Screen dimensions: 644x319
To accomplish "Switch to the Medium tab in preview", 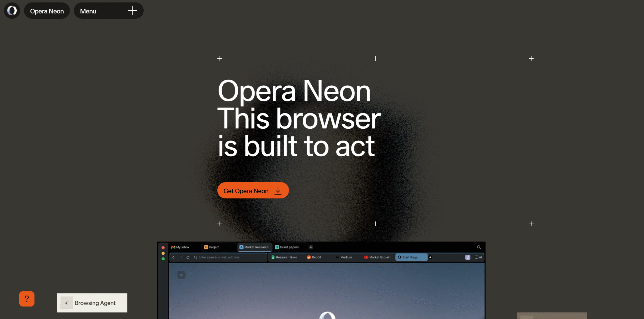I will click(344, 257).
